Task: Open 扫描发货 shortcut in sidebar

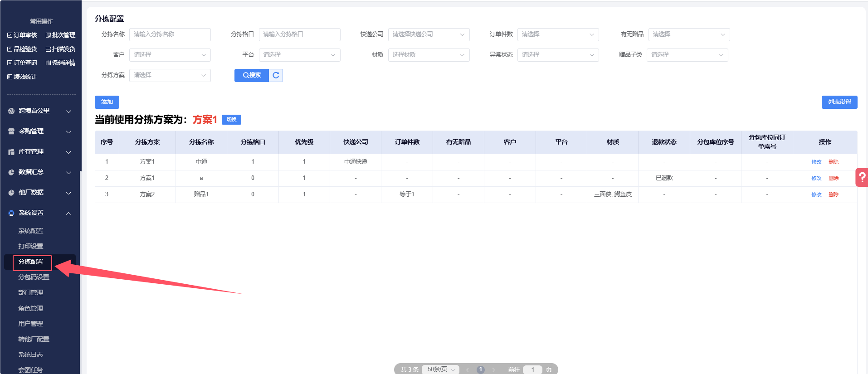Action: 60,49
